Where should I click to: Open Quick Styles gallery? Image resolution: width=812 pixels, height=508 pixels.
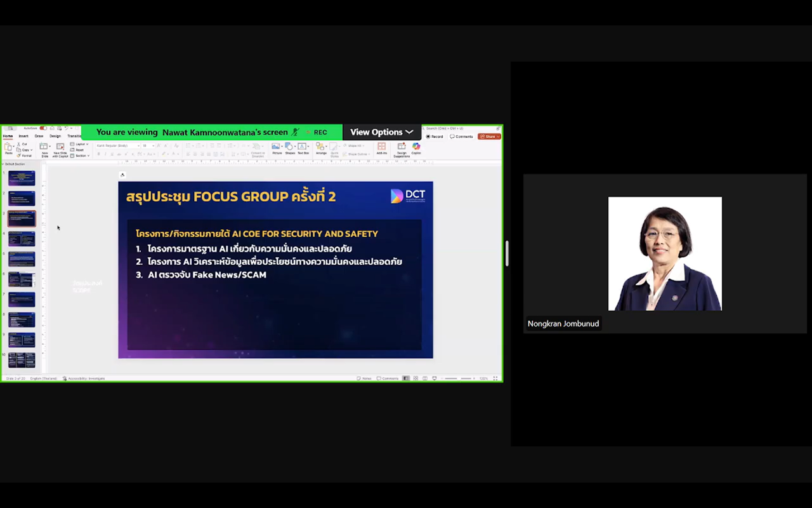(334, 150)
